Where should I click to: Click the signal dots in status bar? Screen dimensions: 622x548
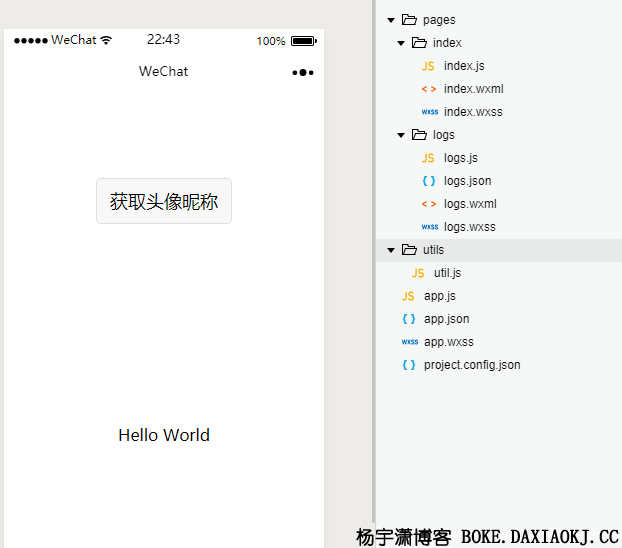click(x=31, y=40)
